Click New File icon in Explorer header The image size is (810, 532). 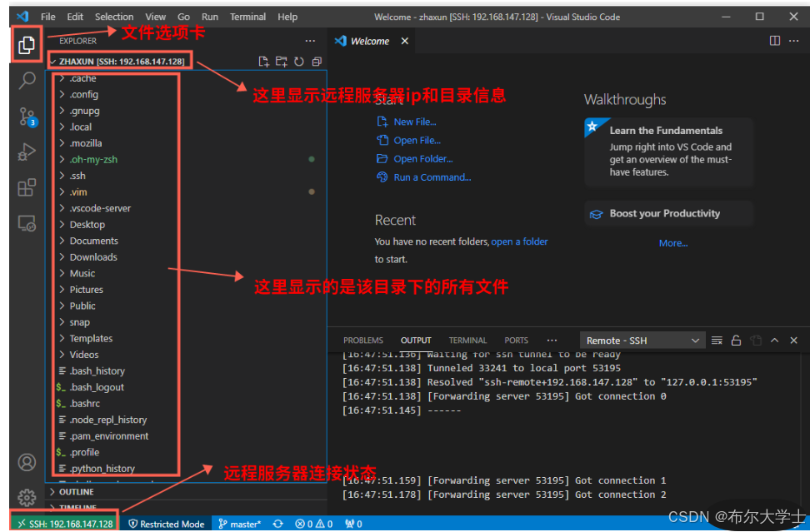tap(263, 62)
